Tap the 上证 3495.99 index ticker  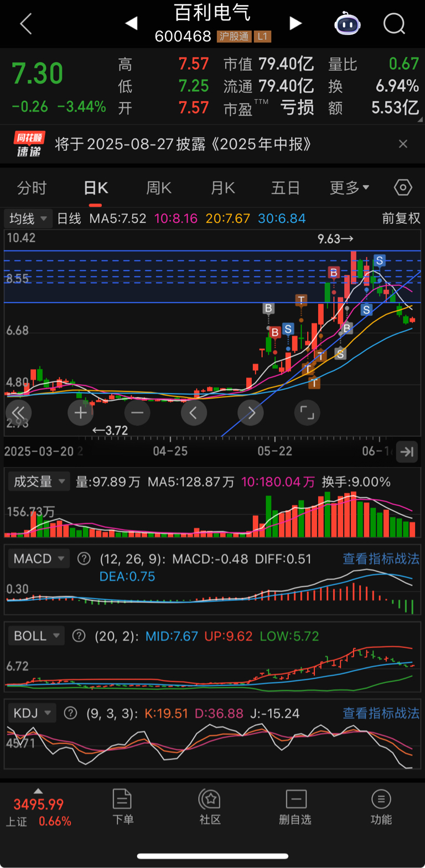(38, 813)
